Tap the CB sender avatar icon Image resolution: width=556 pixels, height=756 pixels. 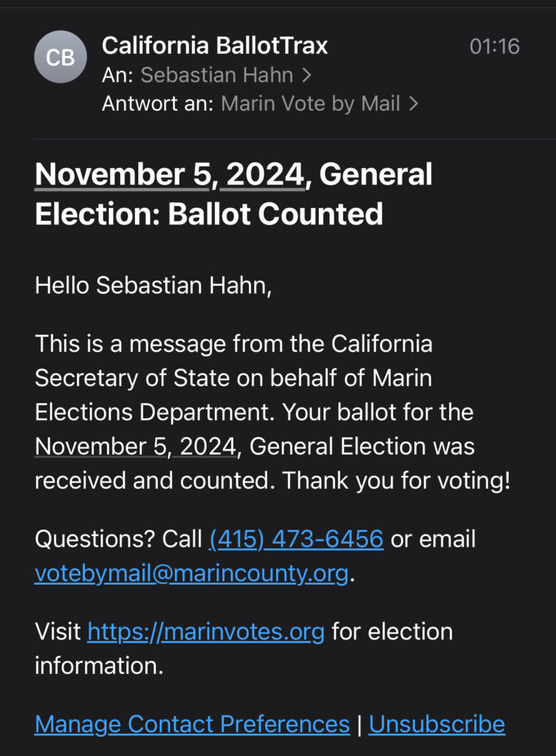(x=60, y=57)
